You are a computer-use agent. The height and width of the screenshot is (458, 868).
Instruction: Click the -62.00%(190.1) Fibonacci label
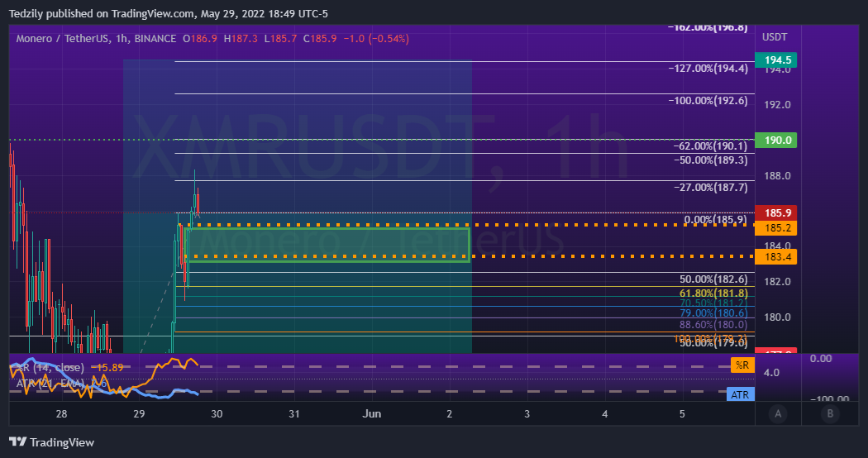[x=710, y=146]
